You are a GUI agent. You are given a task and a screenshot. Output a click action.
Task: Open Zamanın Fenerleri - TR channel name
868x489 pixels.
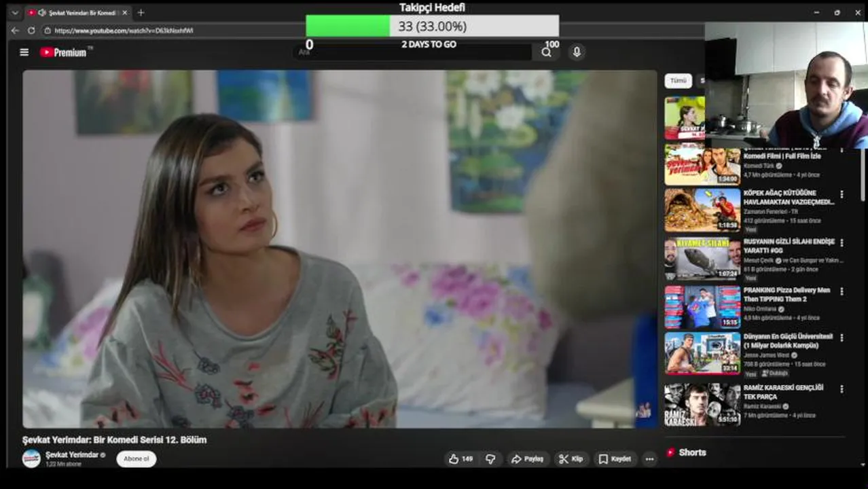click(x=770, y=211)
